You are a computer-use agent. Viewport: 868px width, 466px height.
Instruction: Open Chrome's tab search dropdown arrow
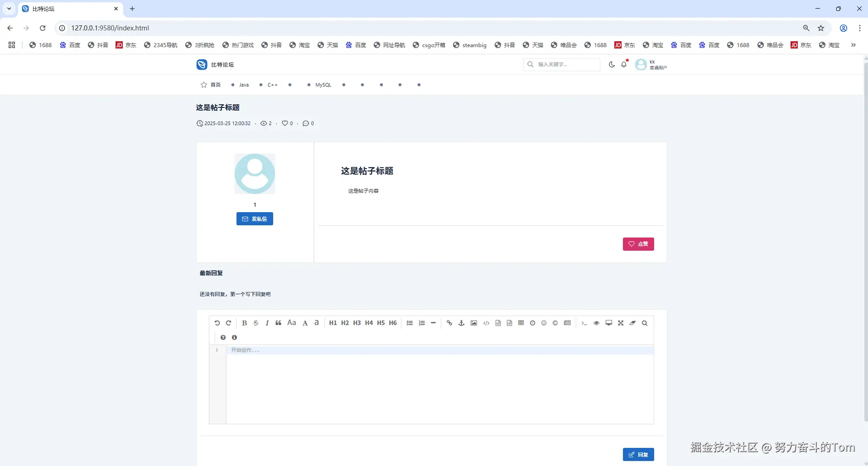click(x=9, y=9)
